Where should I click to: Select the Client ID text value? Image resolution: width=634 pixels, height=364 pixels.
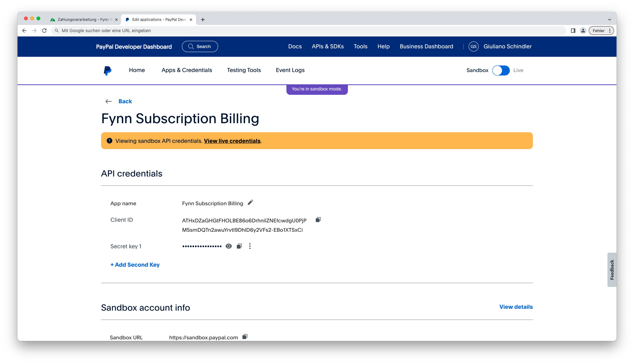pyautogui.click(x=244, y=225)
